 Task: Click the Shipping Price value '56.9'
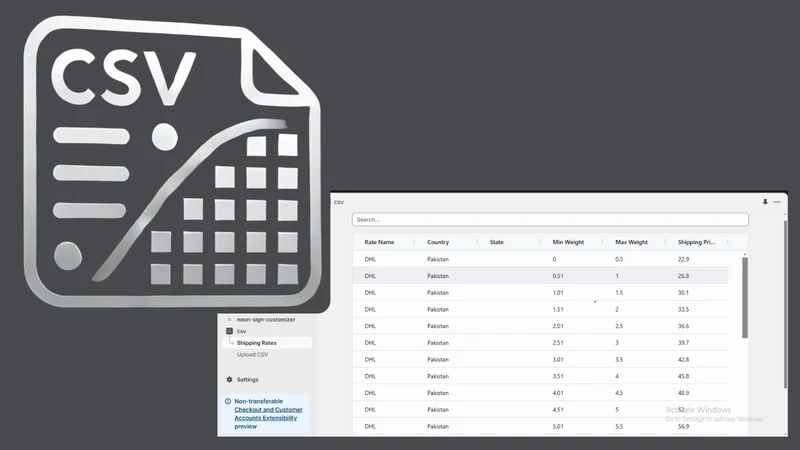click(x=683, y=427)
